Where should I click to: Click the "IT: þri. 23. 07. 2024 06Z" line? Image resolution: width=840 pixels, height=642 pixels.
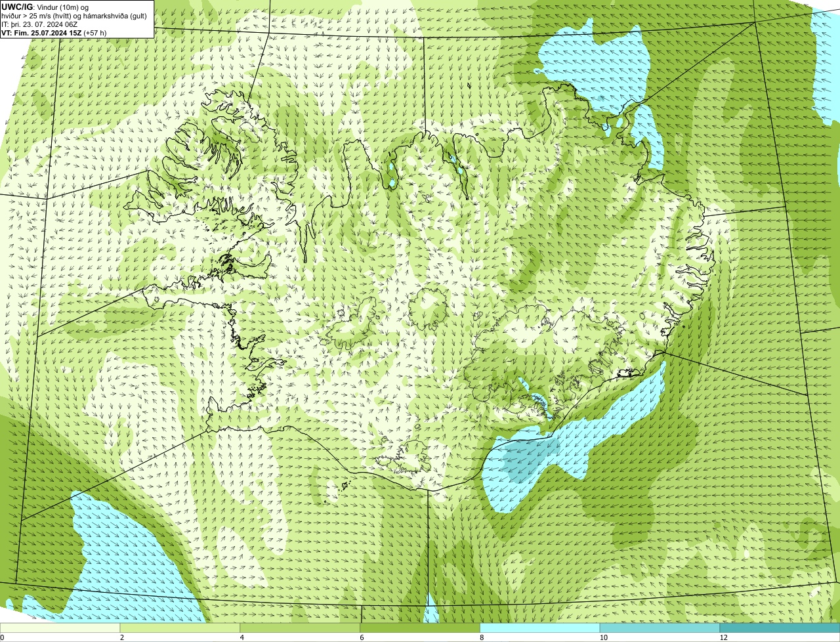tap(40, 24)
